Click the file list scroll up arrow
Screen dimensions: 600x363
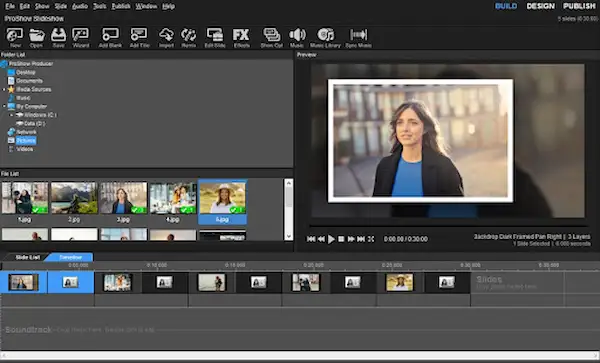[x=289, y=183]
